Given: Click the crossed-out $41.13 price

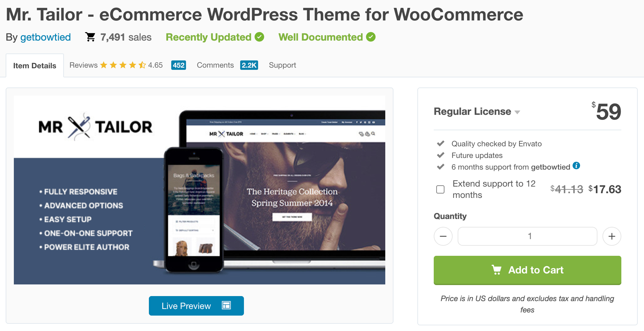Looking at the screenshot, I should pyautogui.click(x=567, y=189).
